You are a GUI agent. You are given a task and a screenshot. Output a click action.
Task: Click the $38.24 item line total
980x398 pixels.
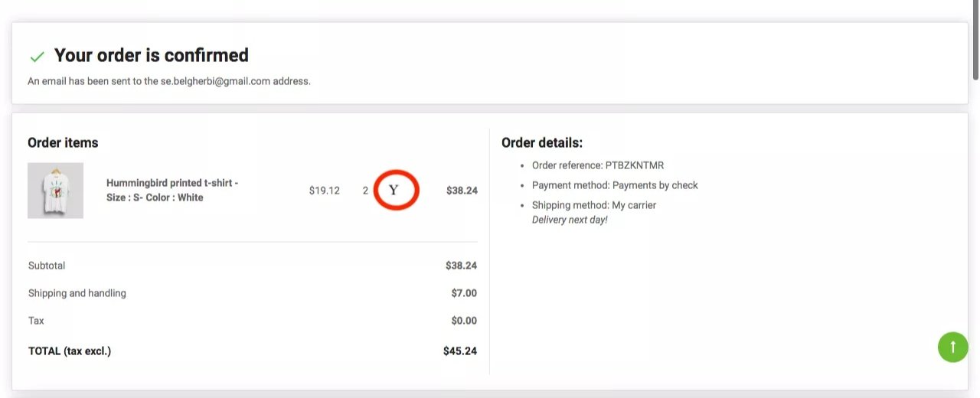coord(462,191)
